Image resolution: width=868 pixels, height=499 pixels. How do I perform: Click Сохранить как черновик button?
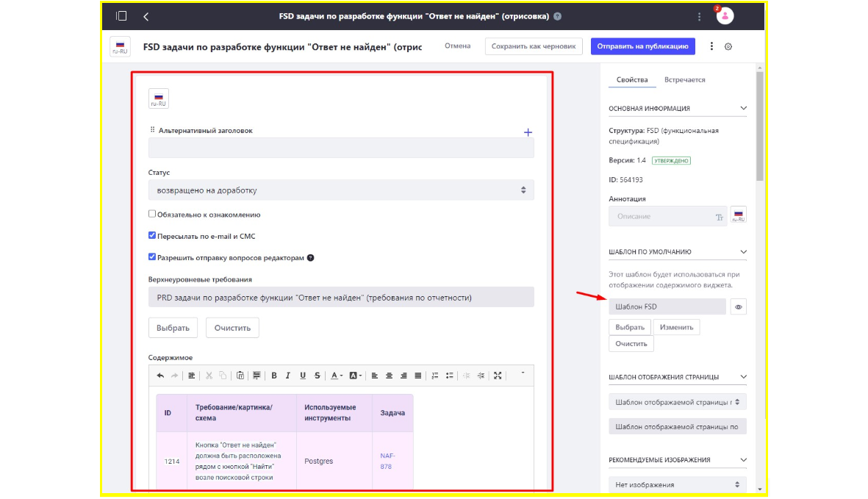[534, 46]
